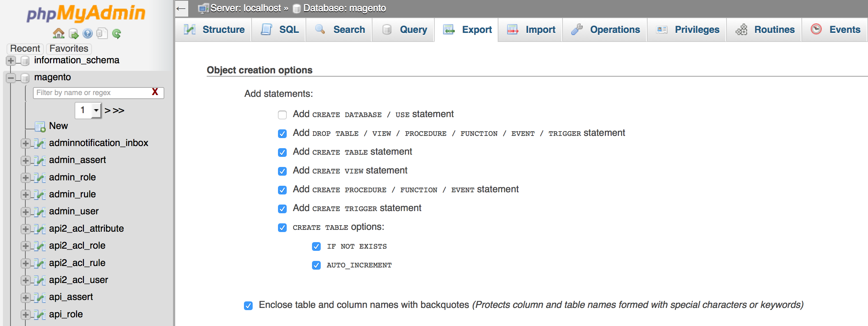The width and height of the screenshot is (868, 326).
Task: Click the Home icon in the sidebar
Action: click(x=58, y=34)
